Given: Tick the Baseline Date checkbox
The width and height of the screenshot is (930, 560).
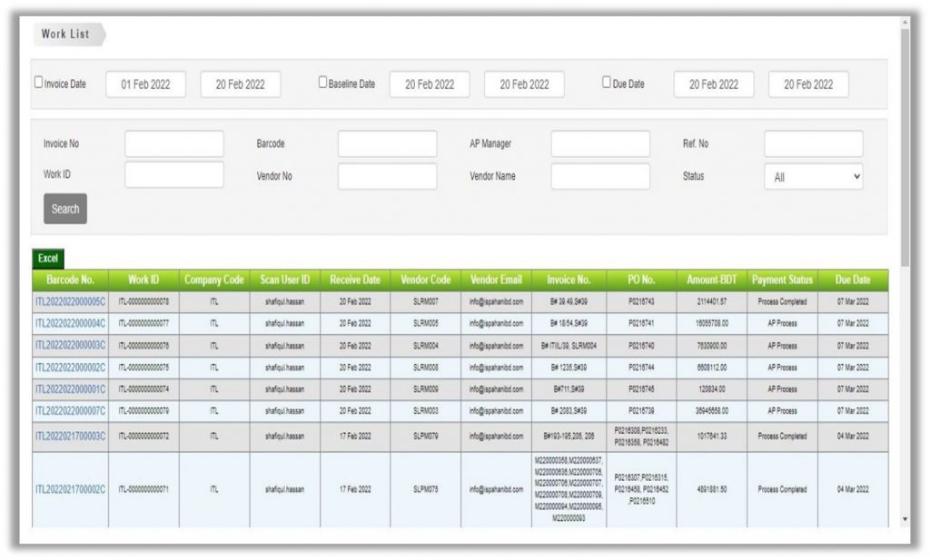Looking at the screenshot, I should coord(322,83).
